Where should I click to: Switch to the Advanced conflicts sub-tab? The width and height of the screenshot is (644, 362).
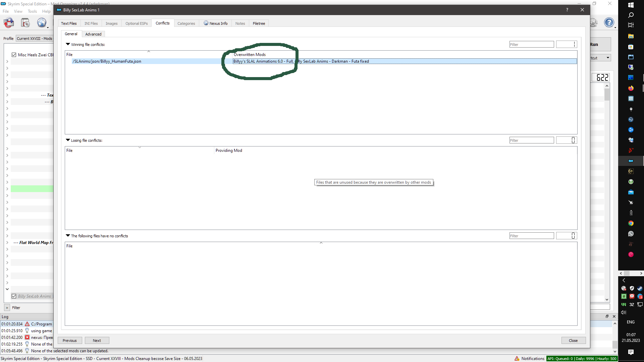click(93, 34)
